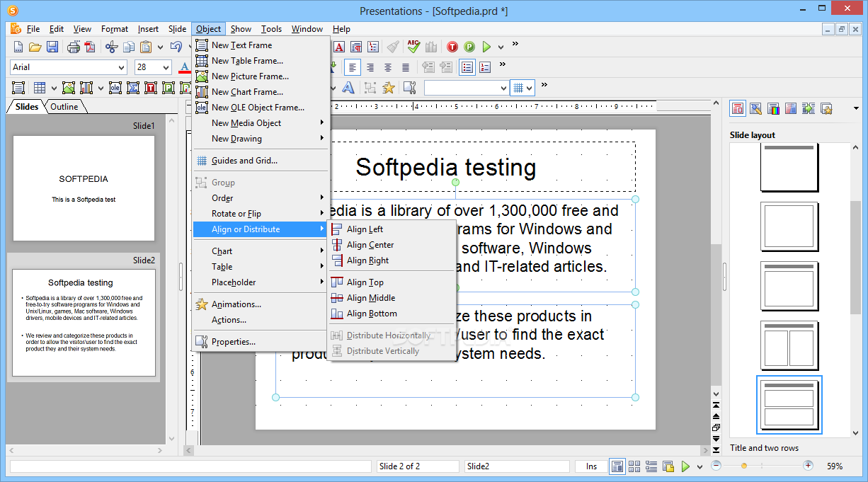Choose Properties in Object menu
The image size is (868, 482).
(x=261, y=342)
